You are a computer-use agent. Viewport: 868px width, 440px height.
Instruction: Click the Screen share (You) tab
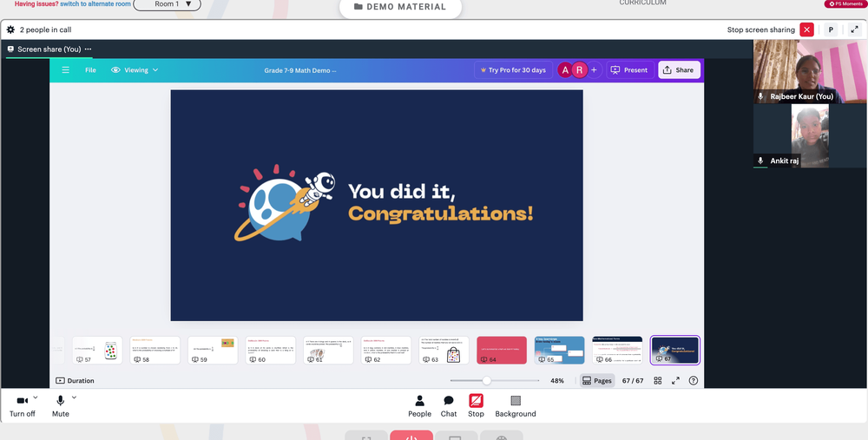point(49,49)
